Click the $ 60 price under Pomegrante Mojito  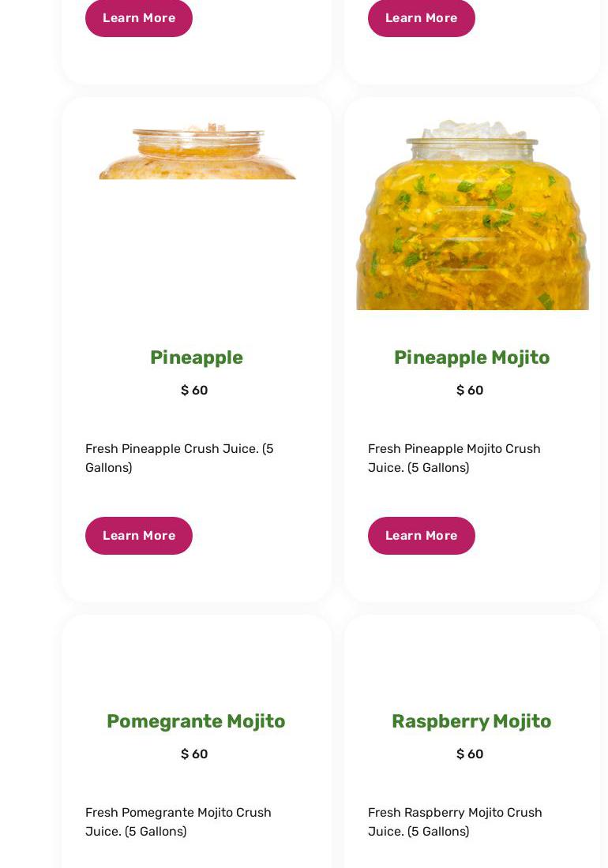pyautogui.click(x=194, y=754)
